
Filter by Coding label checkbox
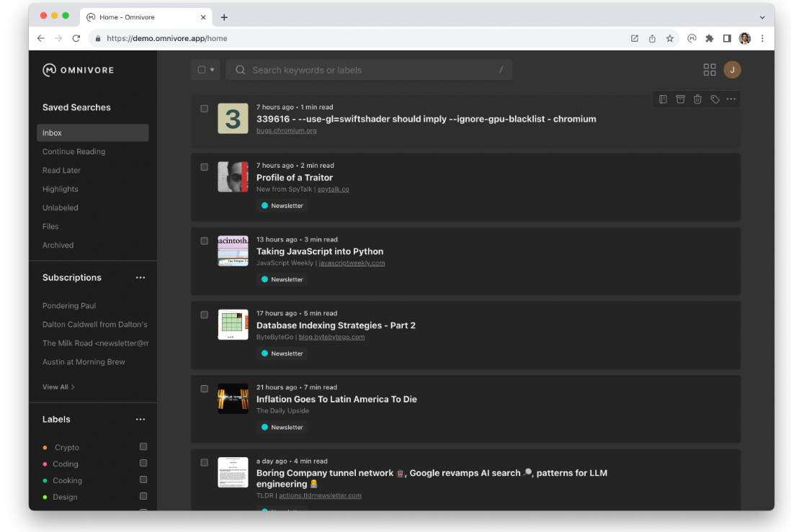[143, 463]
